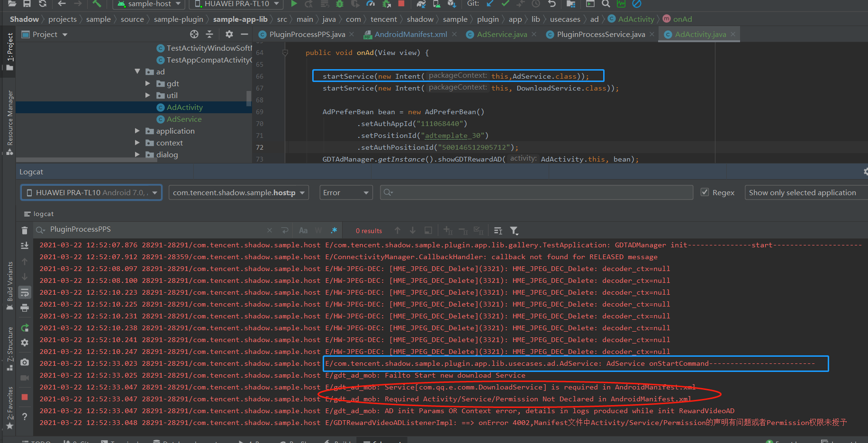Clear the logcat with trash icon

(24, 230)
